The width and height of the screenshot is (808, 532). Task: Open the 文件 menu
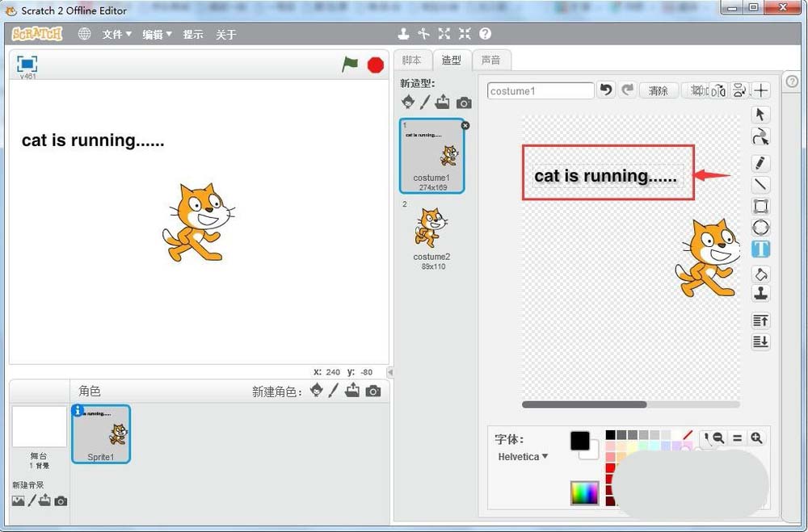(x=116, y=35)
